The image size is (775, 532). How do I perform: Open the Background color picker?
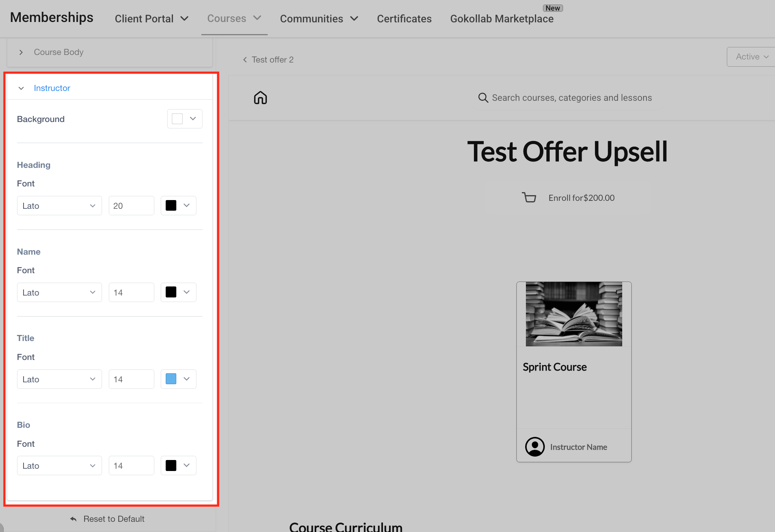185,119
